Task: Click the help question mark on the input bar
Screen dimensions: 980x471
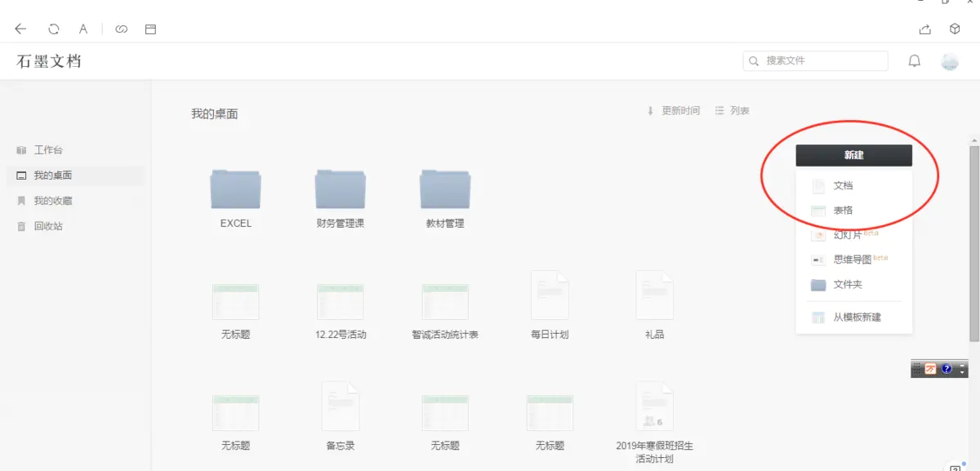Action: coord(947,369)
